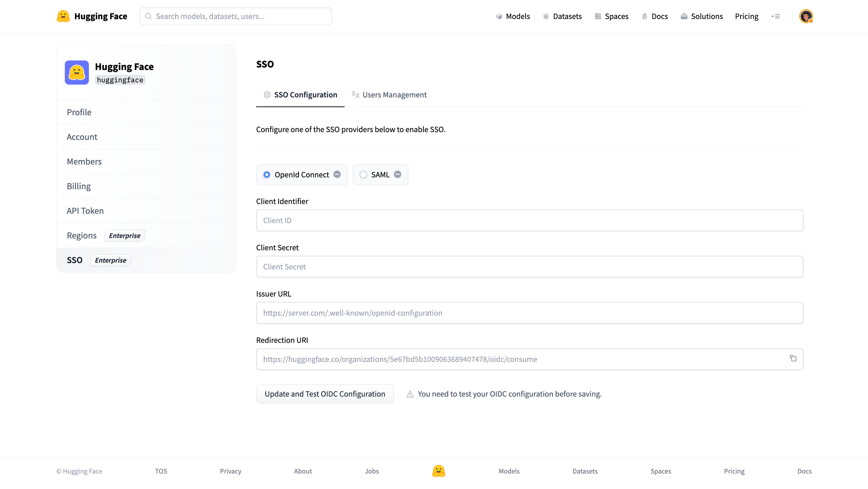
Task: Expand the additional navigation menu dropdown
Action: click(x=775, y=16)
